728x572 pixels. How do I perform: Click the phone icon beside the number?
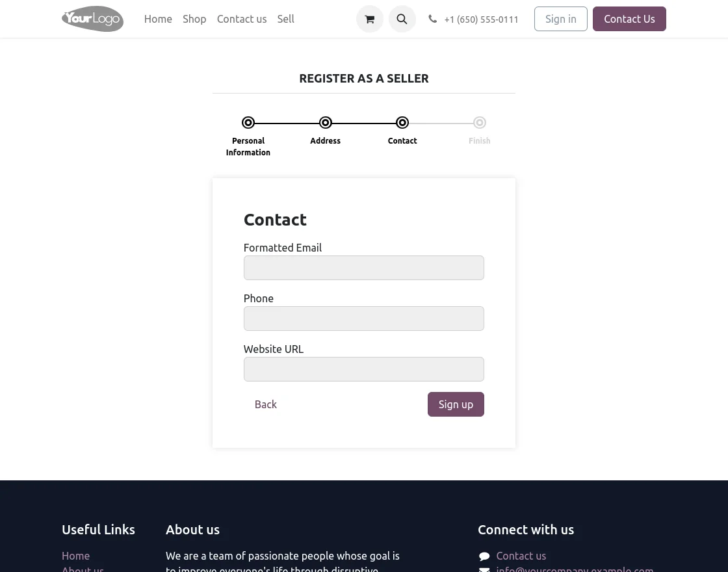click(x=433, y=19)
